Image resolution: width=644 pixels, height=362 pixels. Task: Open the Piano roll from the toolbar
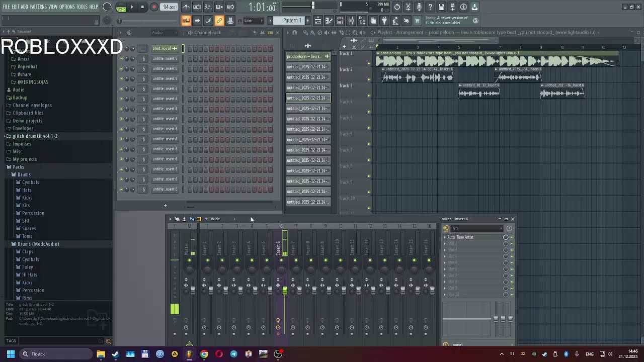pyautogui.click(x=329, y=21)
